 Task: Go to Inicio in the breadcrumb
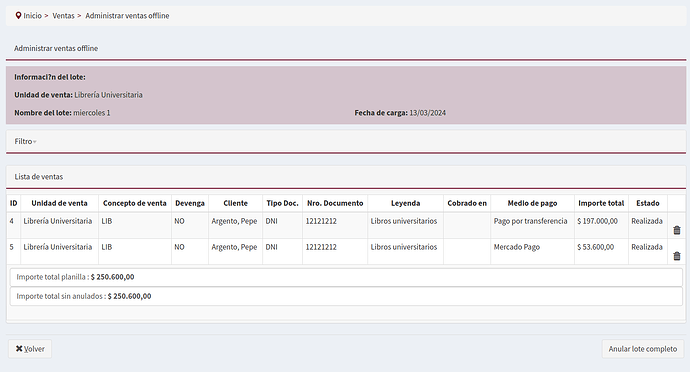coord(33,15)
